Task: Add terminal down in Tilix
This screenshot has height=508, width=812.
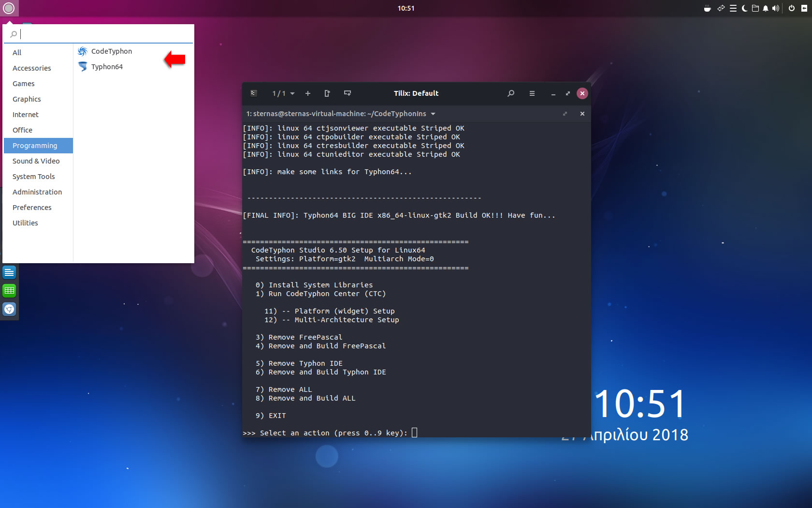Action: coord(348,93)
